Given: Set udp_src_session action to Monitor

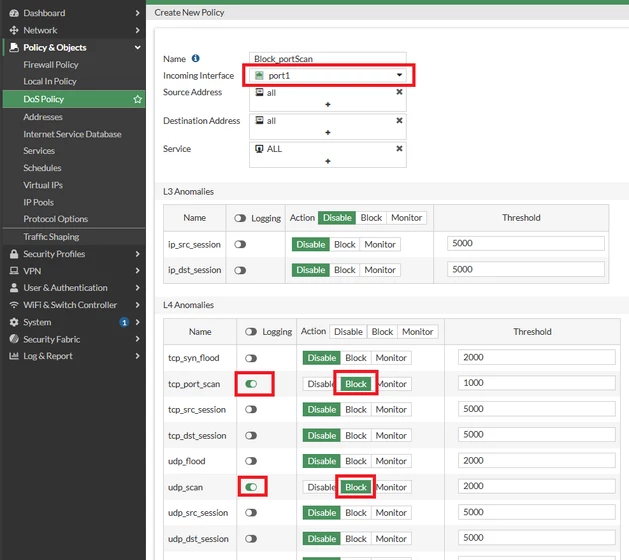Looking at the screenshot, I should [391, 513].
